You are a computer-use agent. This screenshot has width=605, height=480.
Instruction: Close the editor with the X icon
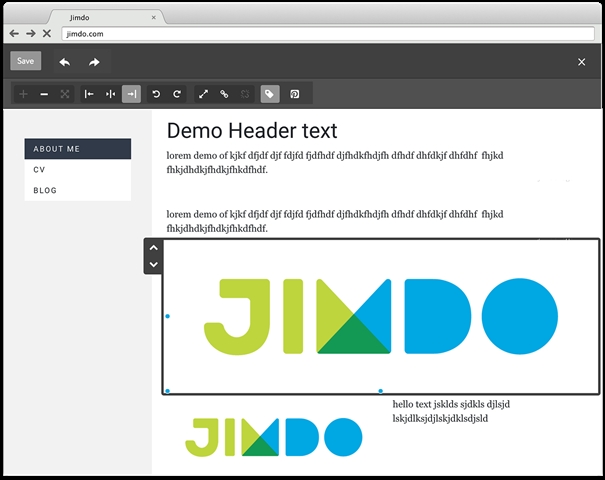pos(581,62)
